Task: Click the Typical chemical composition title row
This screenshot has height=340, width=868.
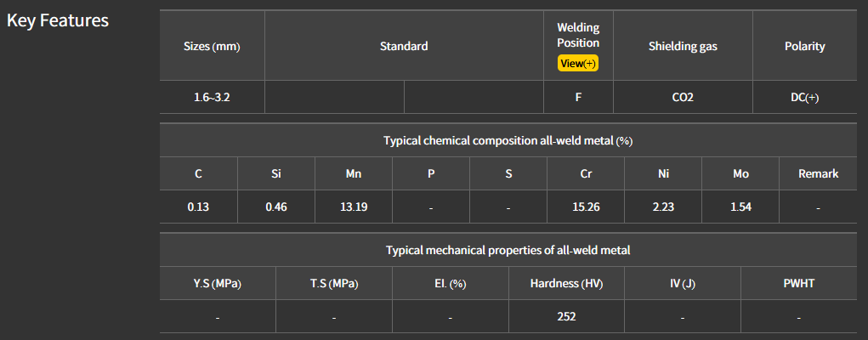Action: tap(508, 140)
